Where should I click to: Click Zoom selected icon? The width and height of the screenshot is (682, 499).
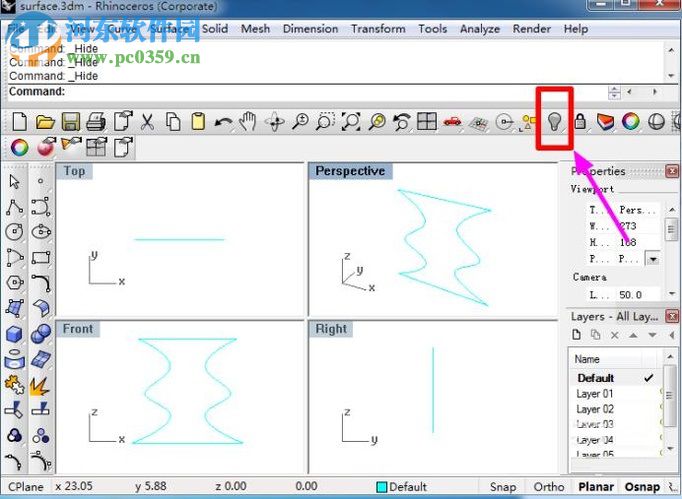377,122
